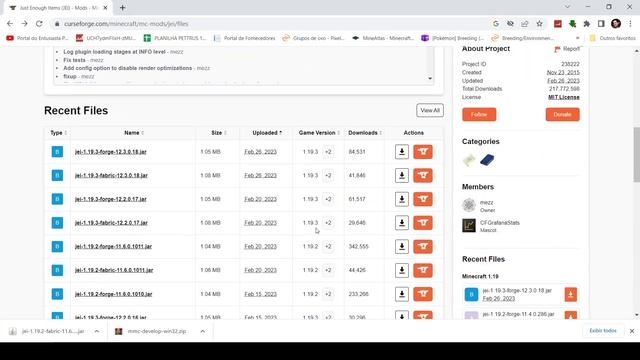Download sidebar file jei-1.19.3-forge-12.3.0.18.jar
Image resolution: width=640 pixels, height=360 pixels.
(571, 294)
